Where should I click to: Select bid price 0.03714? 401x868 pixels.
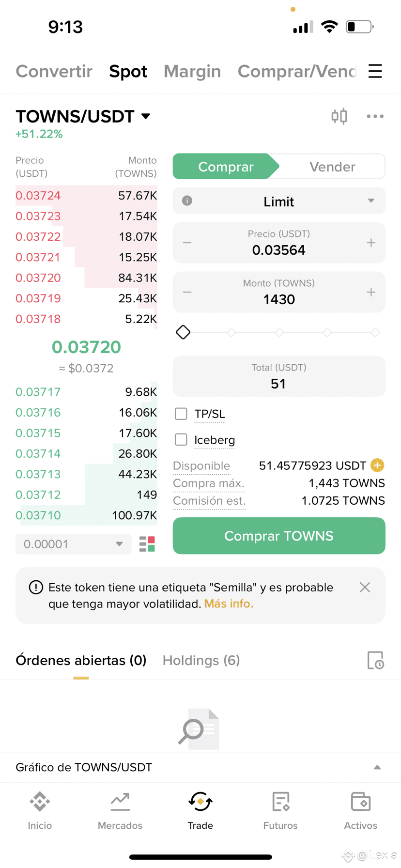(x=38, y=454)
